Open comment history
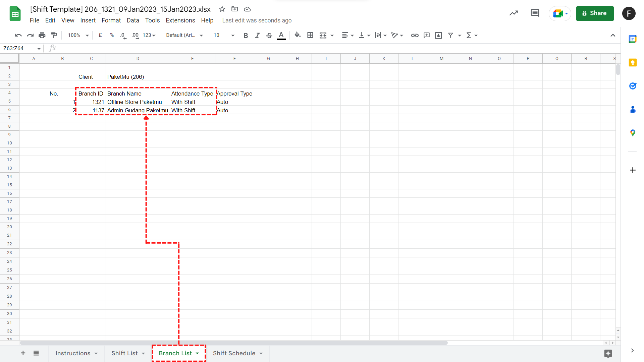The image size is (644, 362). [535, 13]
